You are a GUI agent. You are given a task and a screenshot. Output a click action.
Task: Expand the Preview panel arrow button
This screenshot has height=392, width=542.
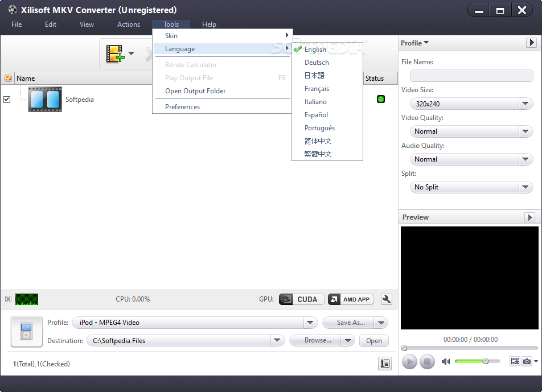[529, 217]
